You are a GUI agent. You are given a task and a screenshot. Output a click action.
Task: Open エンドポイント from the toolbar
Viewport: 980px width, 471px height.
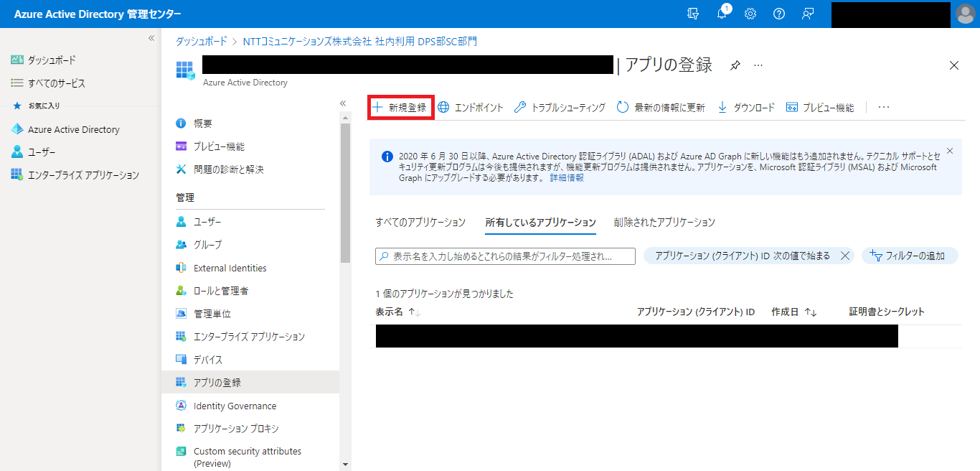pyautogui.click(x=471, y=108)
